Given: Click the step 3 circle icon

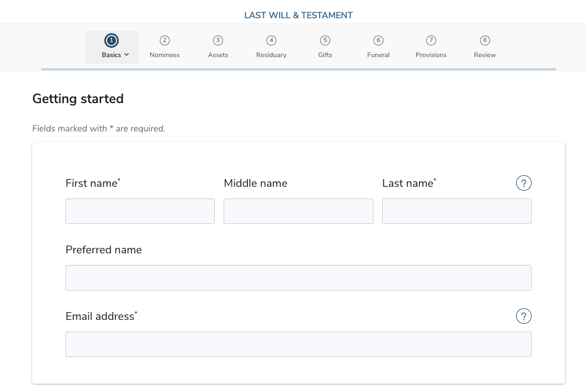Looking at the screenshot, I should pos(218,40).
